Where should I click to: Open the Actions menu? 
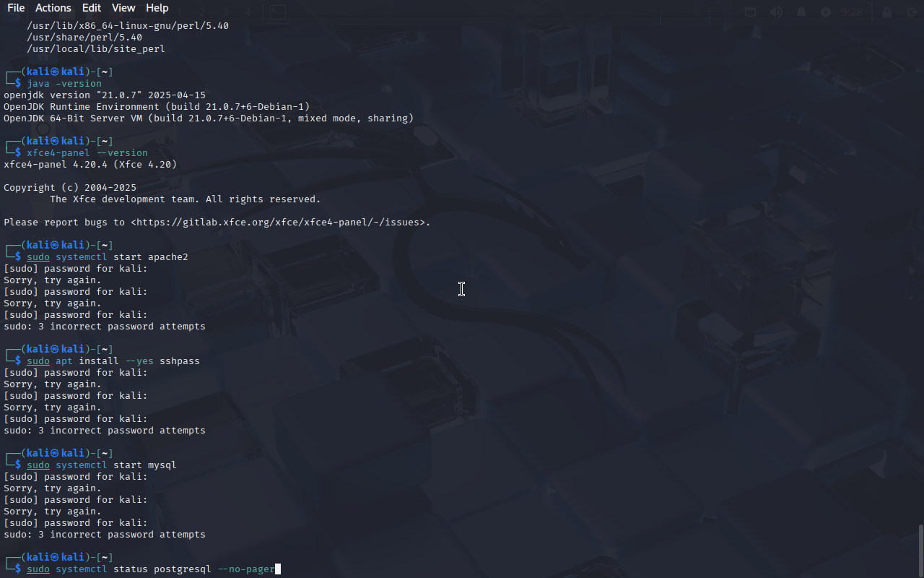click(53, 8)
